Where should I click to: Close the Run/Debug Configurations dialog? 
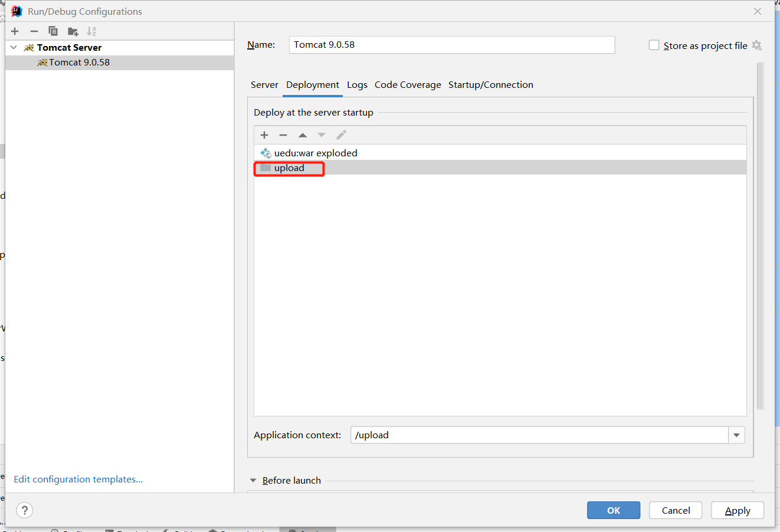click(758, 11)
